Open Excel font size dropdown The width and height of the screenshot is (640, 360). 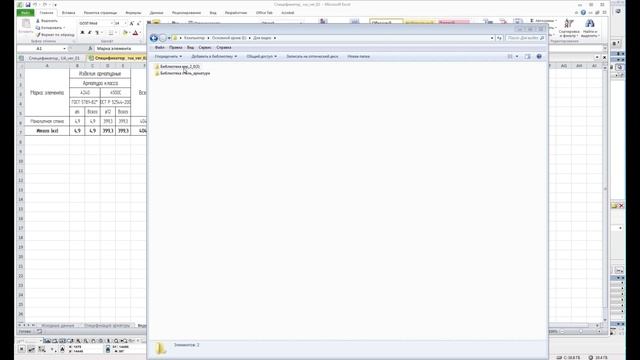[x=125, y=23]
